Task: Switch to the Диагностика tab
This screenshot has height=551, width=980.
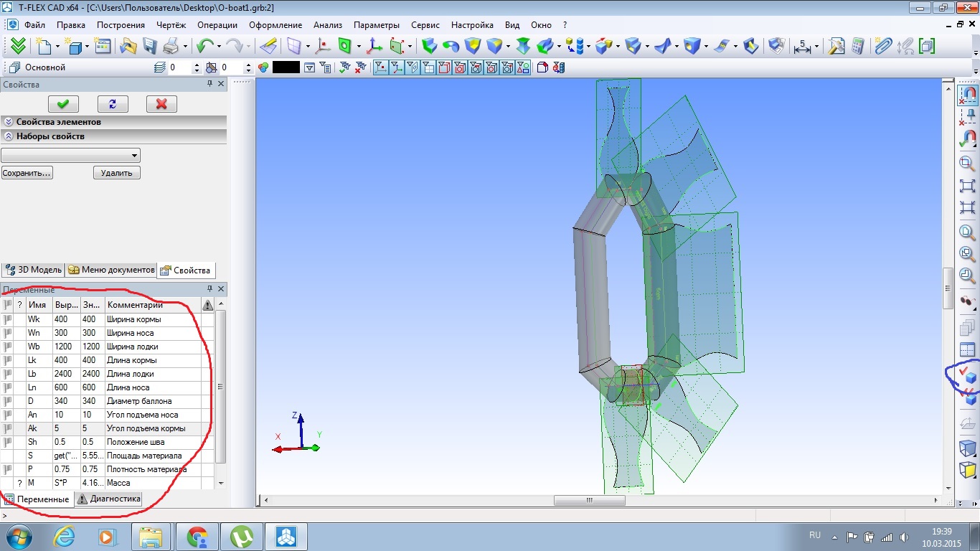Action: pos(109,499)
